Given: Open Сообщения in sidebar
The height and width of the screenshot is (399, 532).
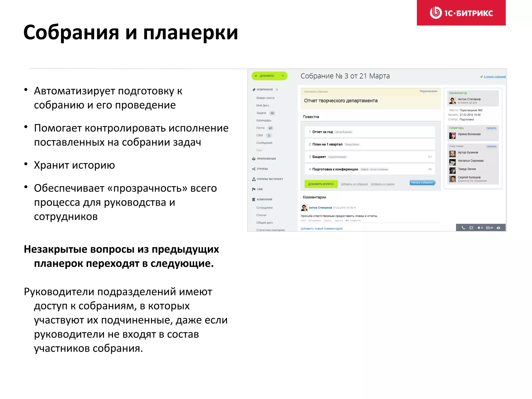Looking at the screenshot, I should pos(264,143).
